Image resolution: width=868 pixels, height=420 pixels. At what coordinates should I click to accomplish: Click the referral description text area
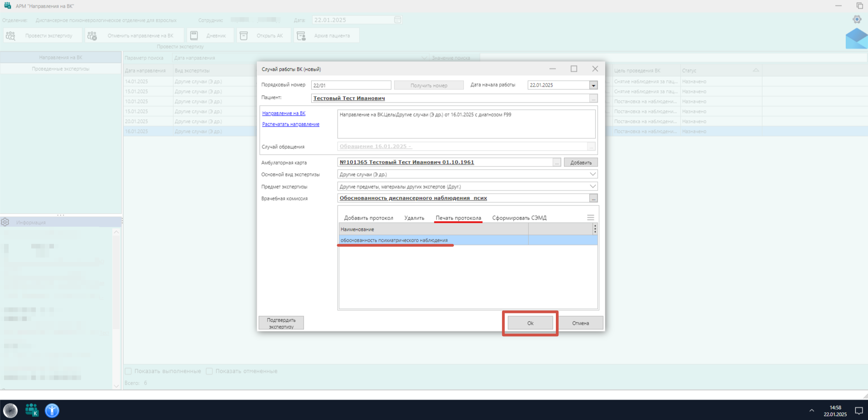[x=466, y=124]
